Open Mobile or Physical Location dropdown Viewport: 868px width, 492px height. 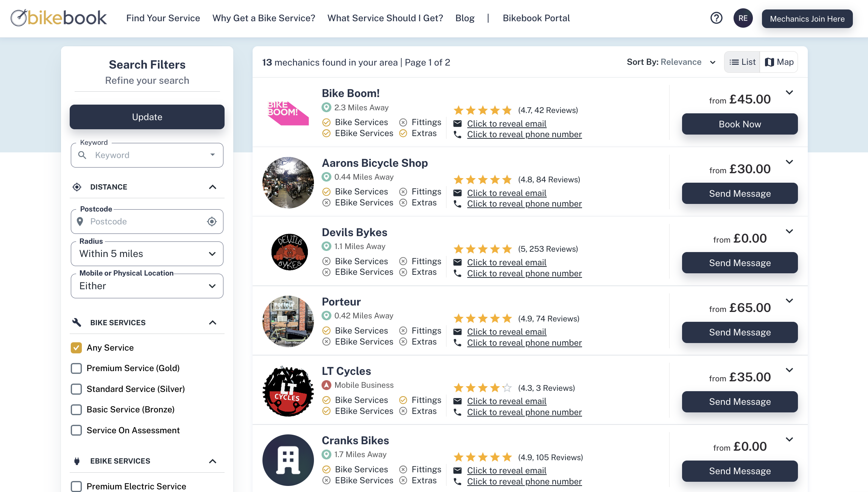[147, 286]
